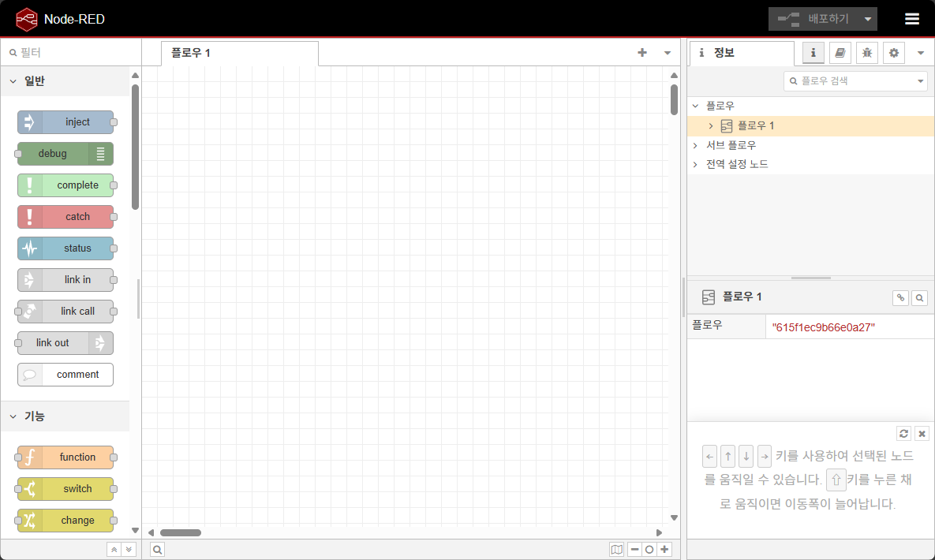Open the deploy options dropdown arrow
This screenshot has height=560, width=935.
tap(868, 19)
